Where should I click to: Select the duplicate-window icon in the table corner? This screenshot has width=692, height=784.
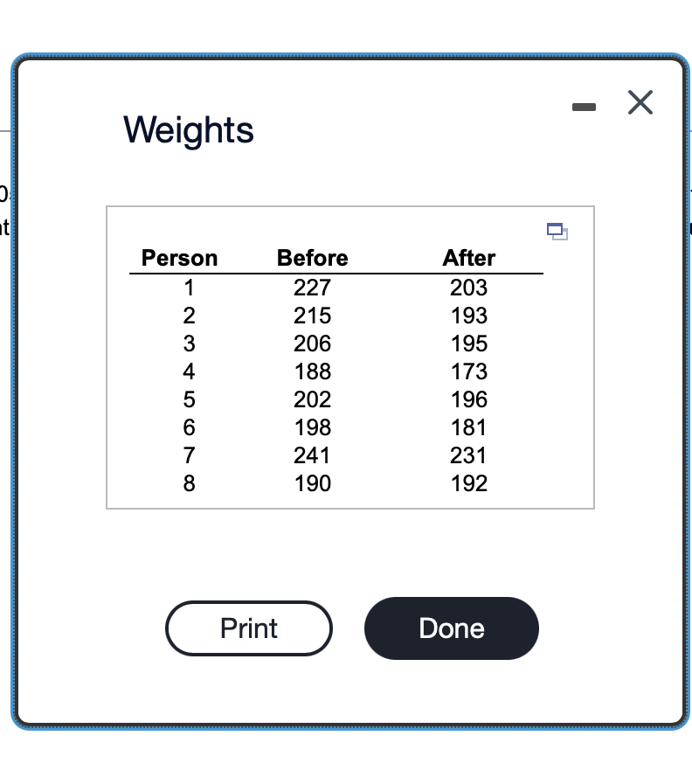coord(557,232)
